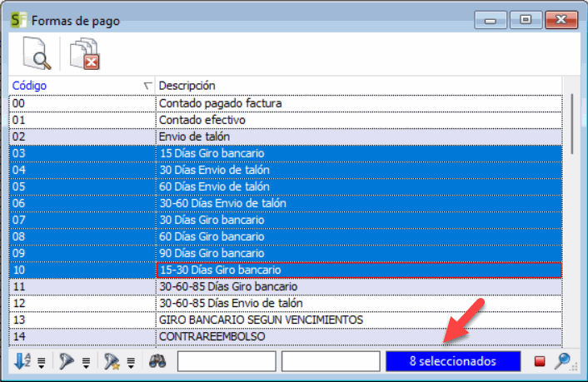Click '60 Días Envio de talón' row
Image resolution: width=588 pixels, height=382 pixels.
coord(286,186)
